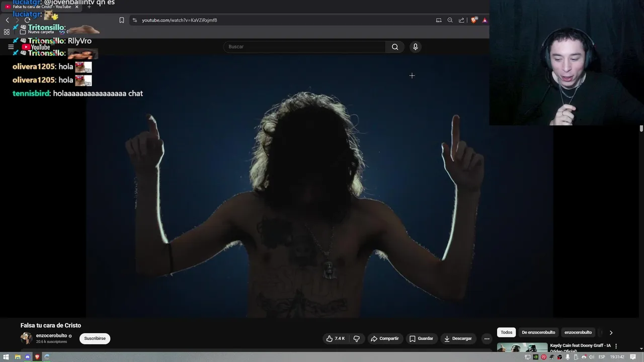Share this page via the address bar share icon
644x362 pixels.
(x=461, y=20)
